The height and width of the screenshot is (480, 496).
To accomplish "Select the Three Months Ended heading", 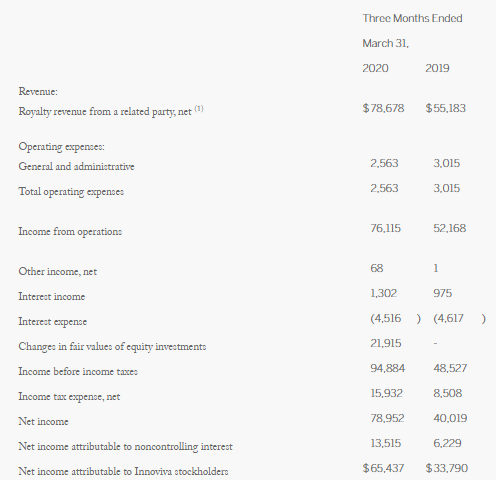I will tap(412, 18).
